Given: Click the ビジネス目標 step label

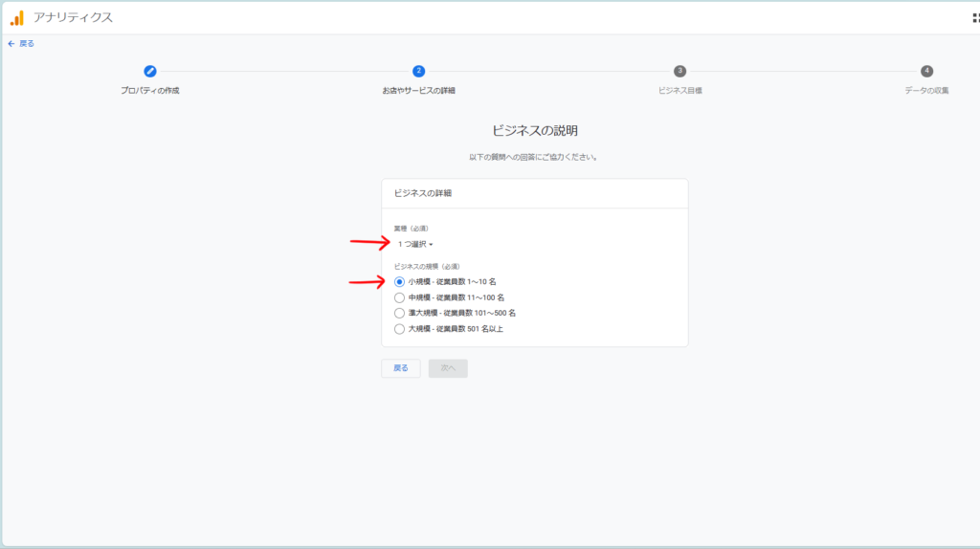Looking at the screenshot, I should (679, 91).
